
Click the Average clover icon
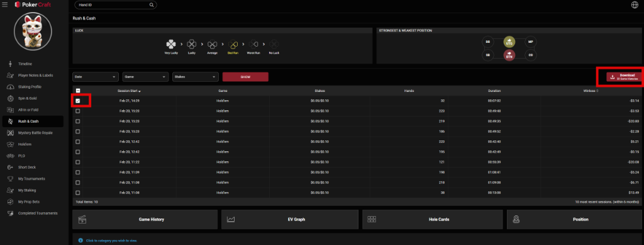213,44
